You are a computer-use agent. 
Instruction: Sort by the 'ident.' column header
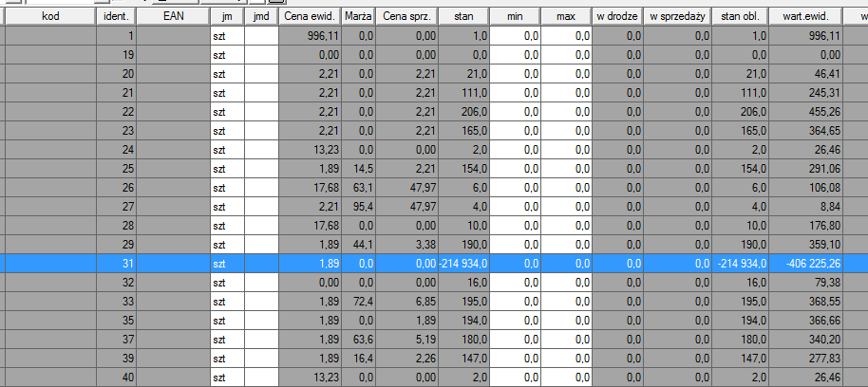click(116, 17)
